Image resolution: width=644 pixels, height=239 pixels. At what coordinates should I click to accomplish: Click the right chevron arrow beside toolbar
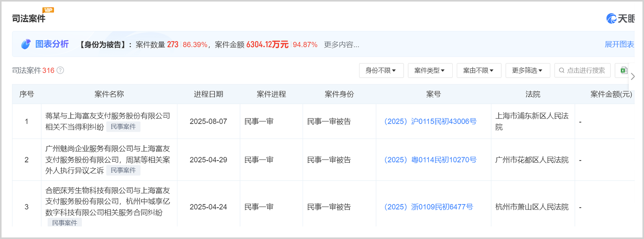(633, 77)
